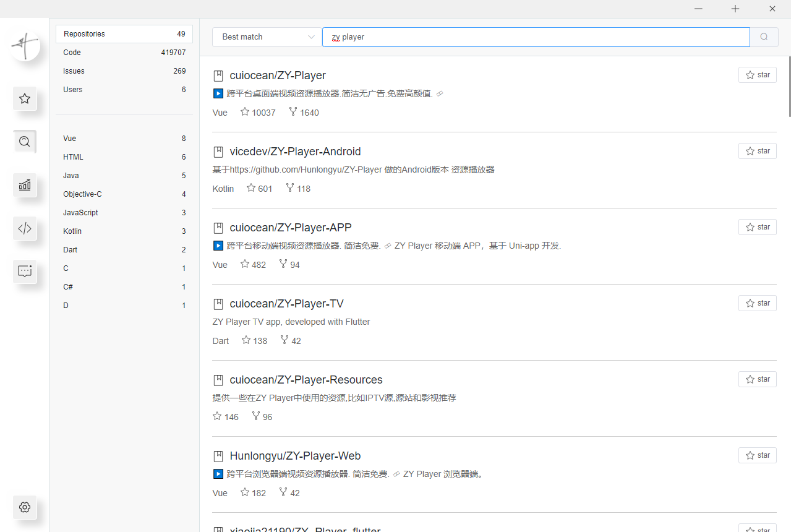This screenshot has width=791, height=532.
Task: Filter results by Java language
Action: tap(124, 176)
